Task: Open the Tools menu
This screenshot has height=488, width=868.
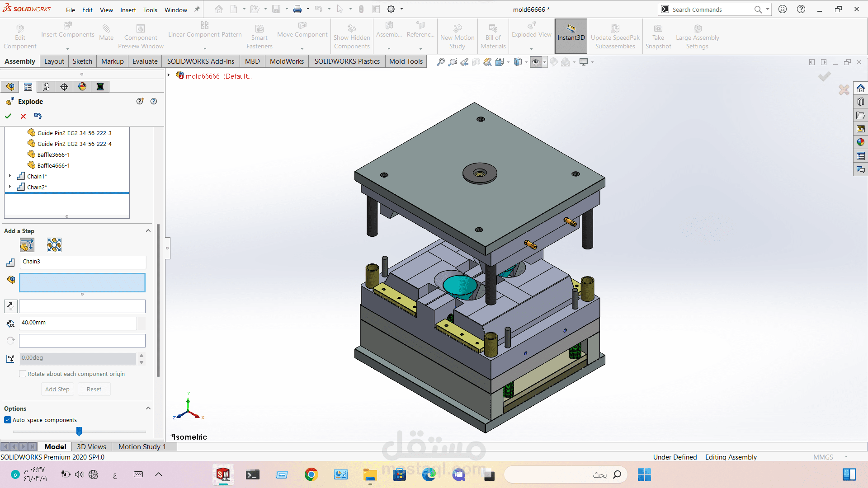Action: click(x=150, y=10)
